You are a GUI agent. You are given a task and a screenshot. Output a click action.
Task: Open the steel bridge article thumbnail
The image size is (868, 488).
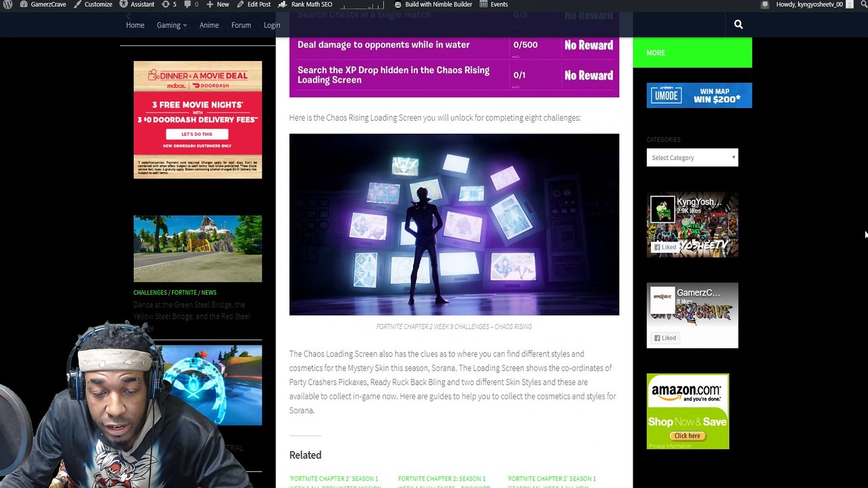pyautogui.click(x=197, y=249)
